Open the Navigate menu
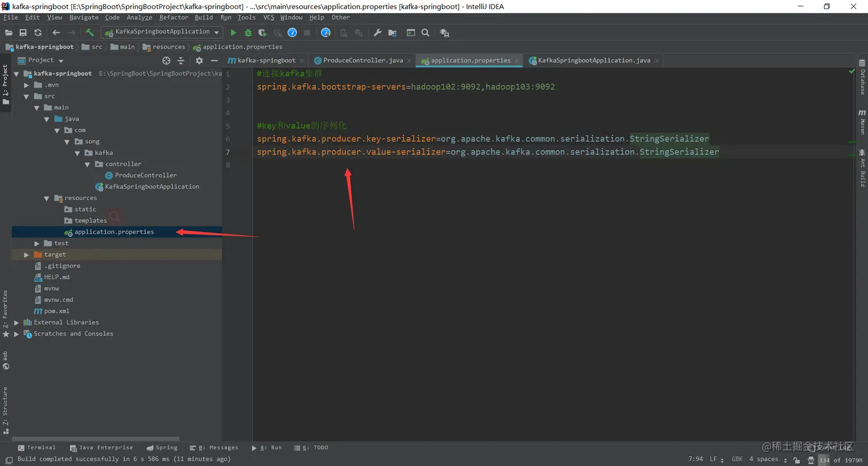 pos(84,18)
